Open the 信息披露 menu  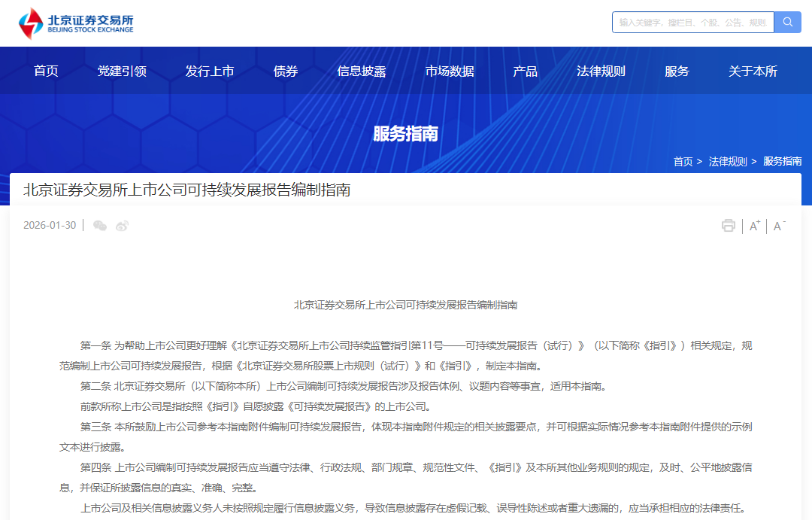362,71
